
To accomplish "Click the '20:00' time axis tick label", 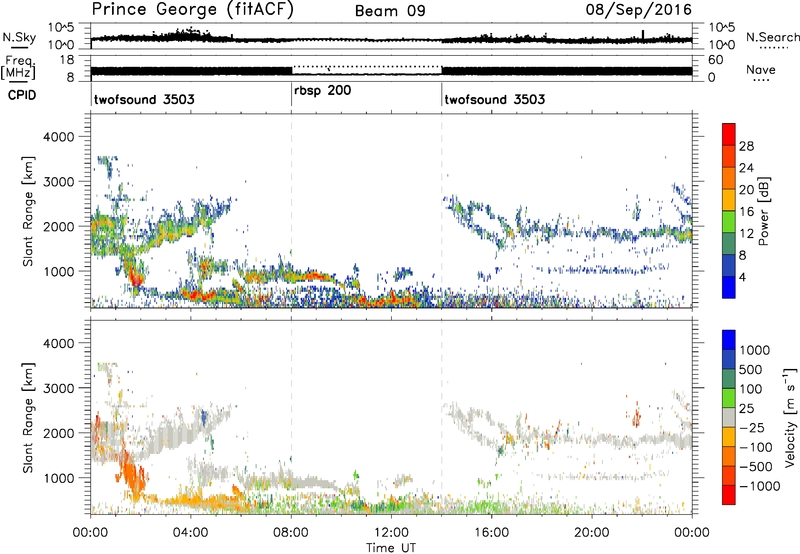I will click(x=591, y=533).
